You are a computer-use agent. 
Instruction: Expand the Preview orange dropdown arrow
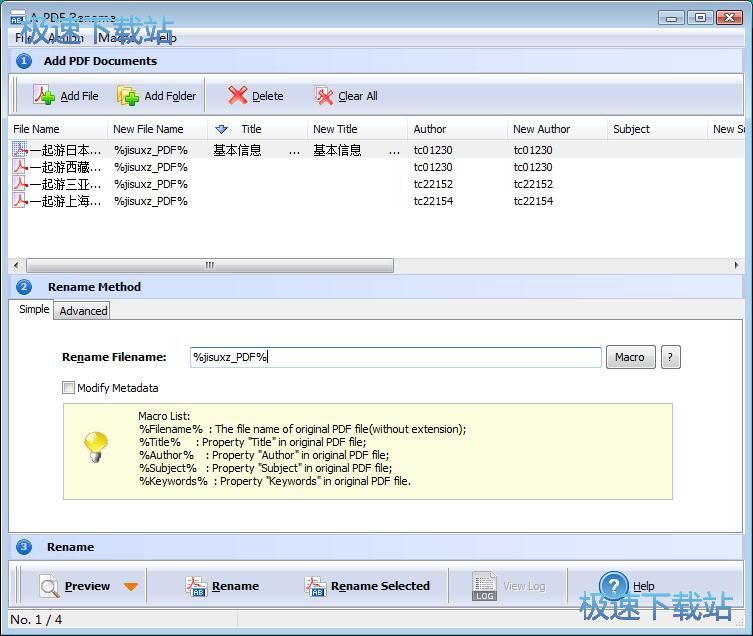(x=131, y=587)
